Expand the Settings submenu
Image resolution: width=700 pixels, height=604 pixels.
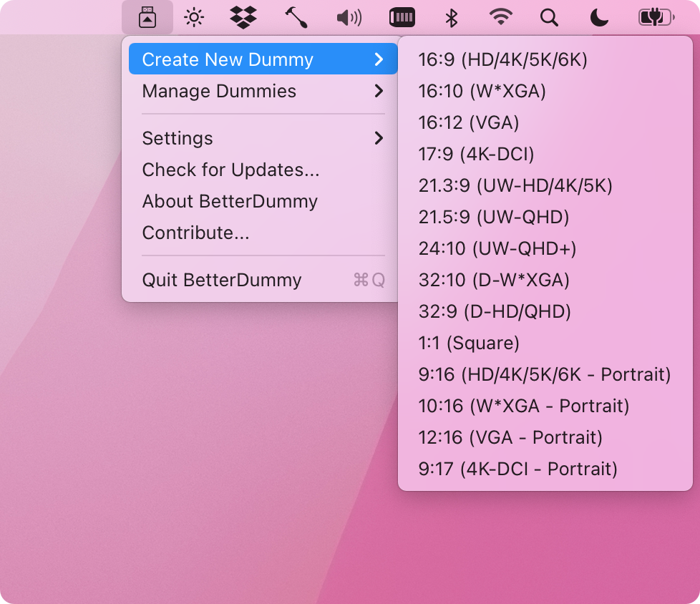tap(263, 138)
